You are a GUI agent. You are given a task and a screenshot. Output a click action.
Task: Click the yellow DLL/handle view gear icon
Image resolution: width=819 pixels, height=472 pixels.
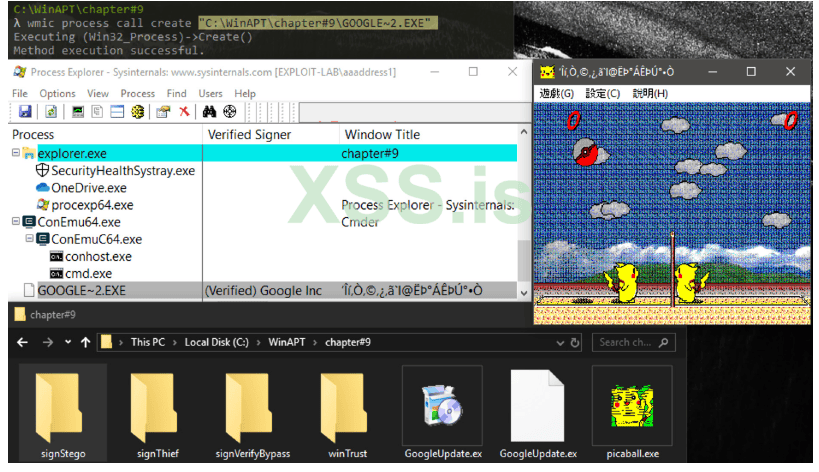[x=137, y=111]
